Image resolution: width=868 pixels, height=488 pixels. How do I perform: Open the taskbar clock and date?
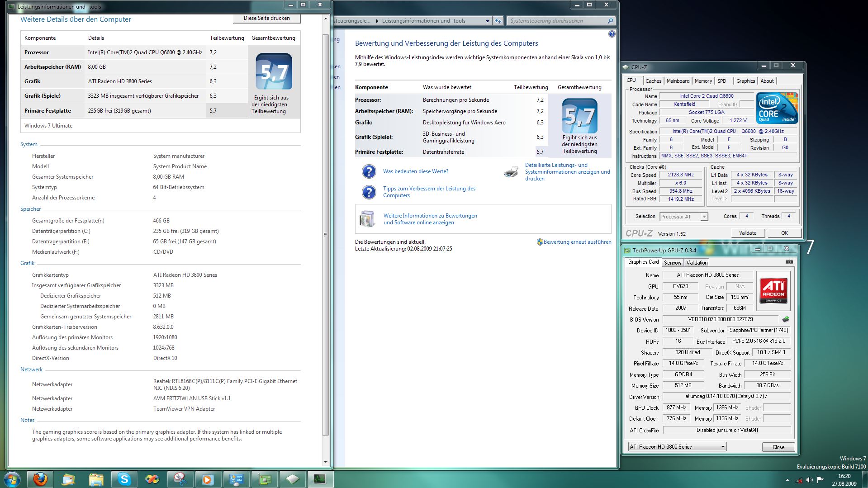tap(844, 479)
